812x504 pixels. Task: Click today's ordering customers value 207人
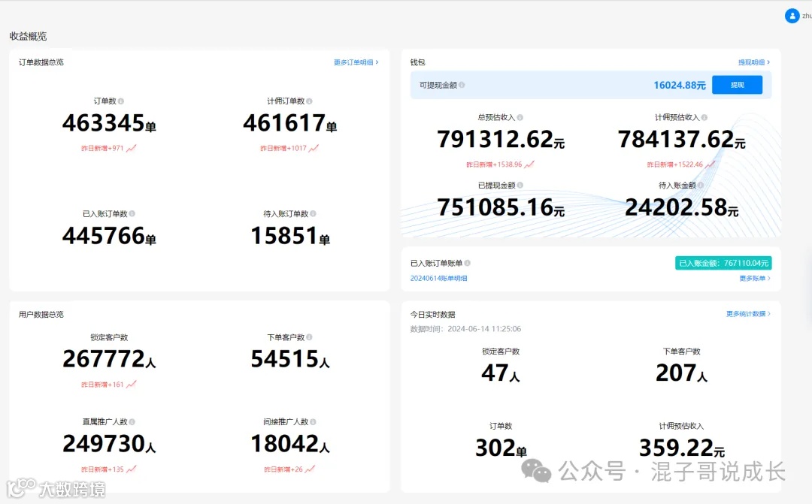[681, 373]
